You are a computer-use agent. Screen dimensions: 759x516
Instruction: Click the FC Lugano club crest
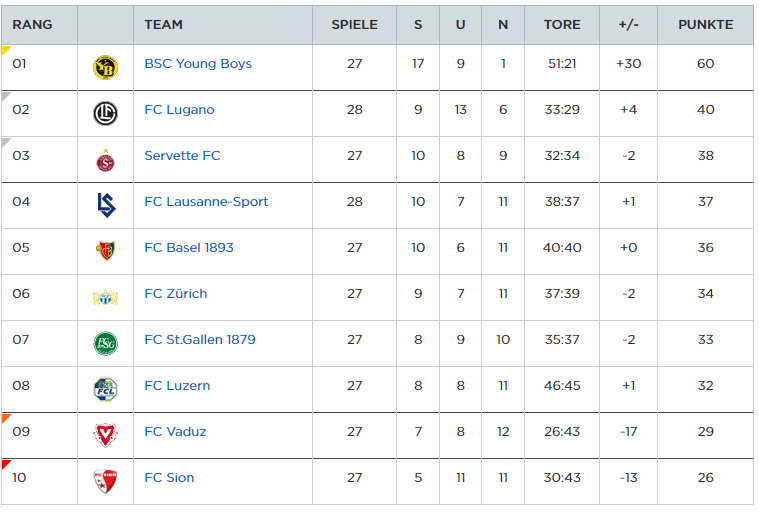106,114
